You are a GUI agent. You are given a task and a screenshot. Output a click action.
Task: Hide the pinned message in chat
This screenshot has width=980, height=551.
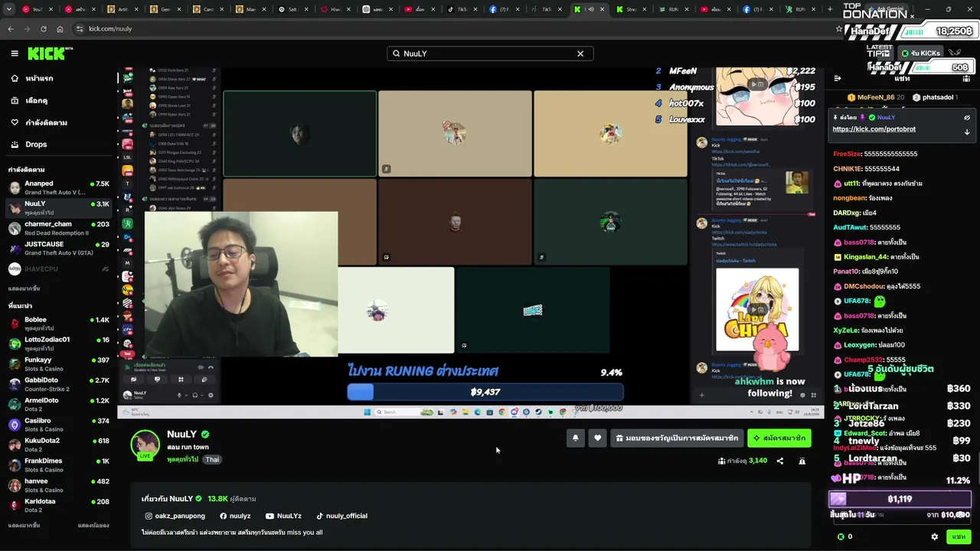tap(967, 118)
